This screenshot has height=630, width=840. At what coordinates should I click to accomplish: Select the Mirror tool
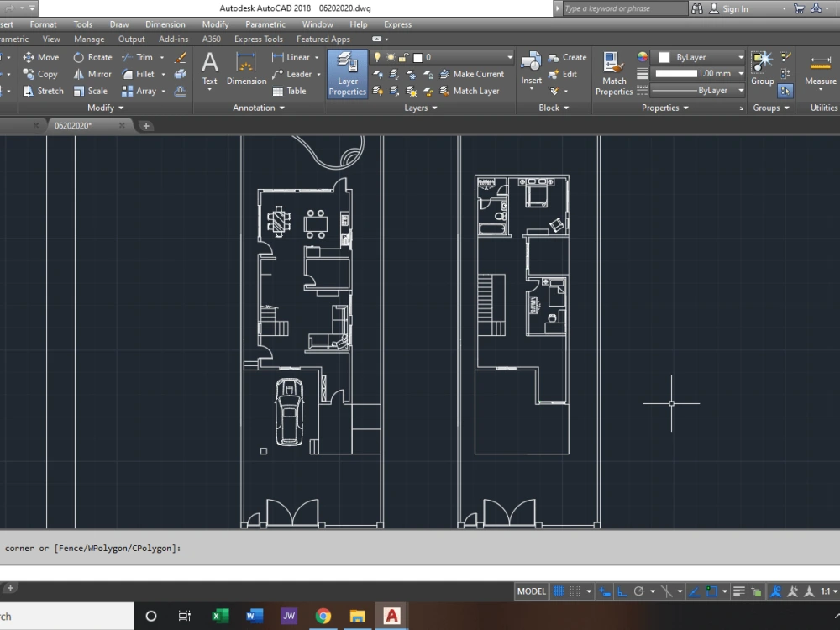[x=92, y=75]
